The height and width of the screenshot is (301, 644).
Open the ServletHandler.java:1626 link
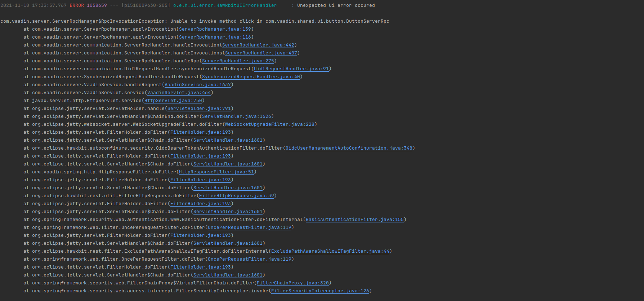(237, 116)
